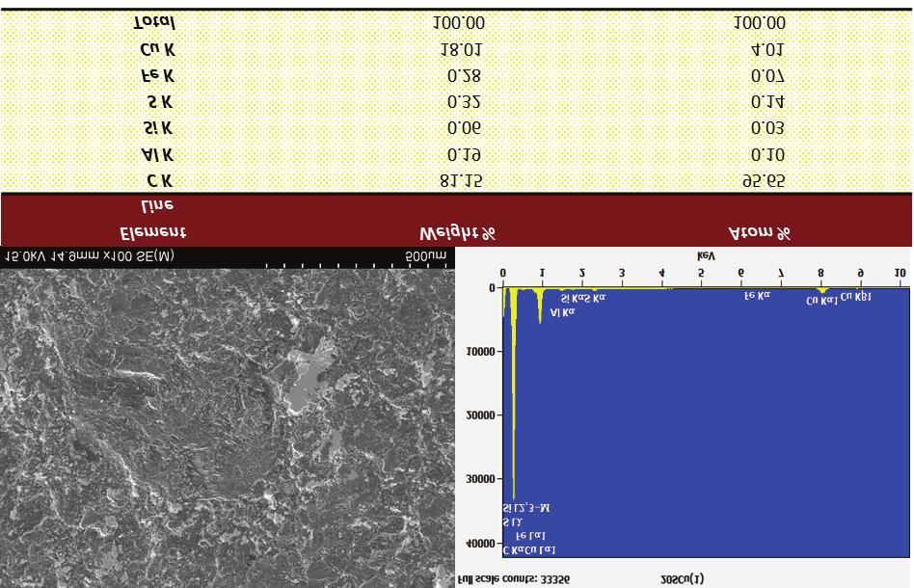This screenshot has height=588, width=914.
Task: Click the '30000' counts axis label
Action: pos(481,479)
